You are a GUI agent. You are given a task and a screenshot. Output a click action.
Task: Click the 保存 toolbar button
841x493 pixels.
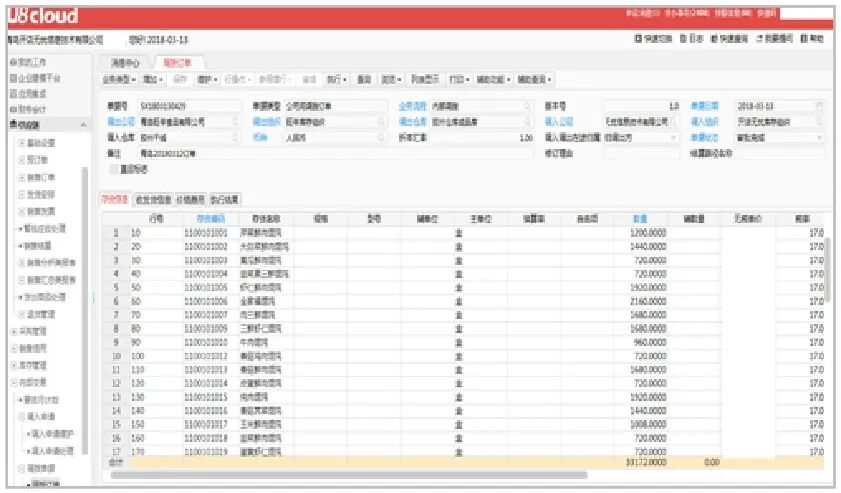(180, 79)
